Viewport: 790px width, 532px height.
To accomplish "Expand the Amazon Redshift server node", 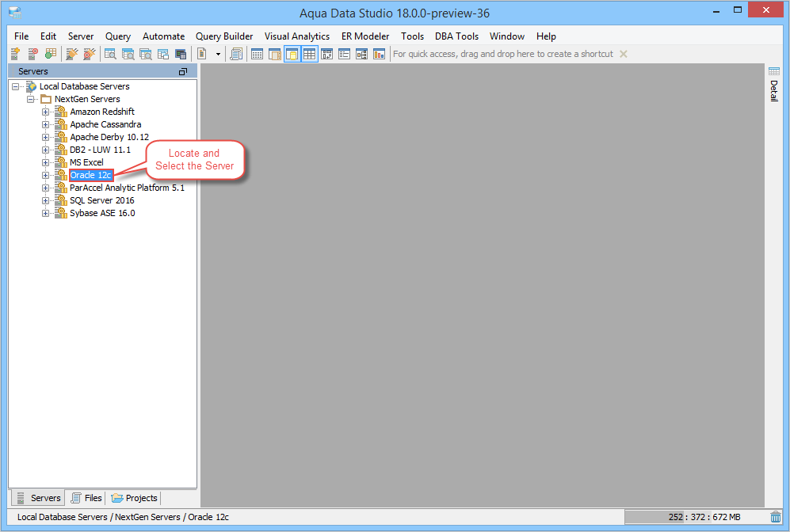I will click(45, 112).
